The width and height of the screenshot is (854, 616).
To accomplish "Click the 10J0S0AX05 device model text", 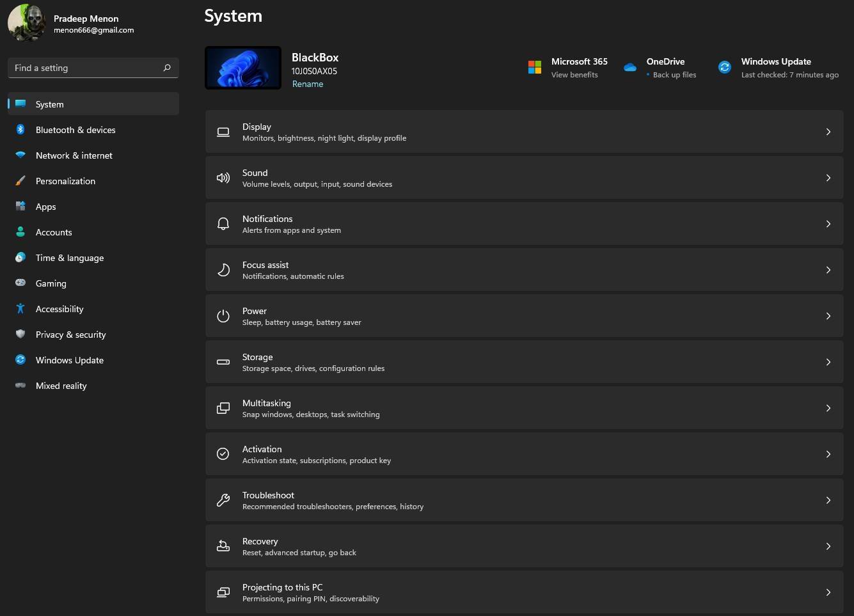I will (314, 71).
